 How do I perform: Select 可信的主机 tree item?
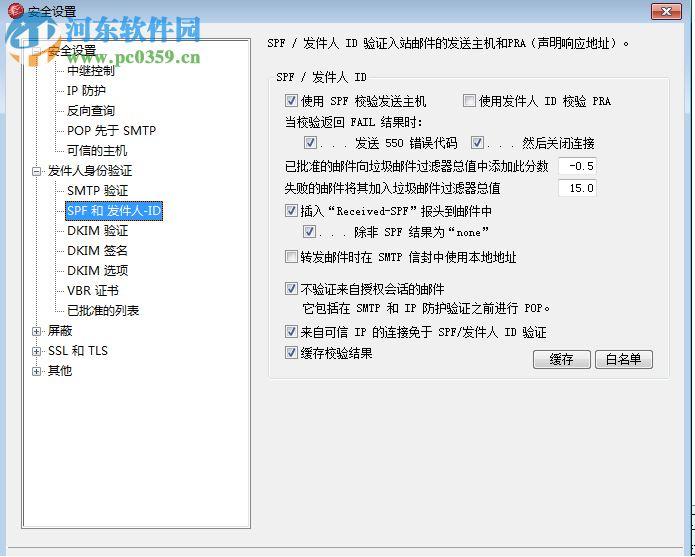(x=97, y=151)
